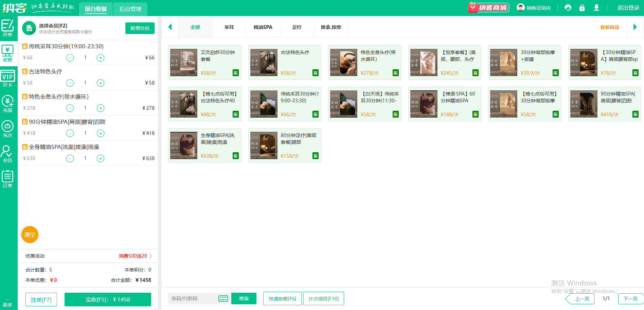Click the 纳客足浴店 user avatar

tap(520, 7)
